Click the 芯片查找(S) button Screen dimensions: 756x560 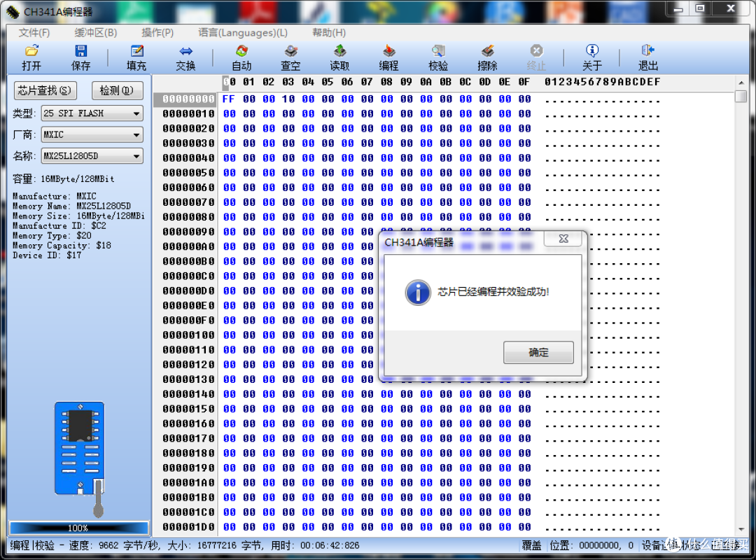pyautogui.click(x=45, y=91)
